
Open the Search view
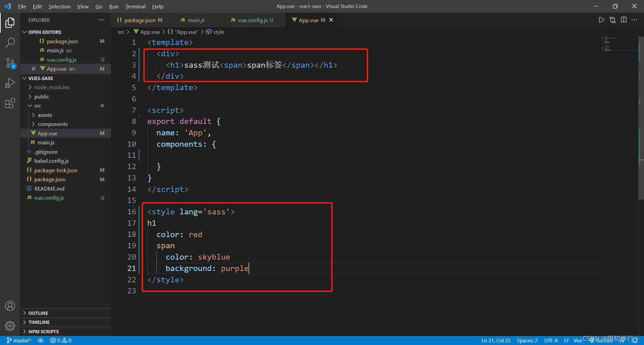pos(10,43)
